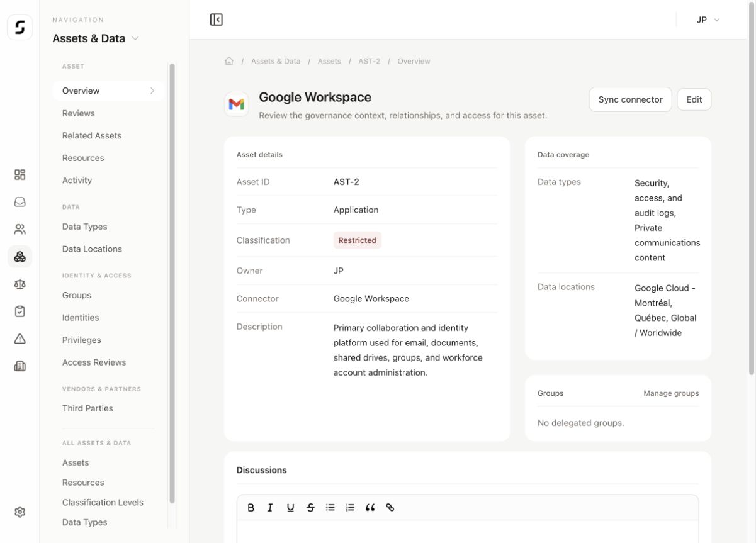Click the Manage groups link

[x=671, y=393]
